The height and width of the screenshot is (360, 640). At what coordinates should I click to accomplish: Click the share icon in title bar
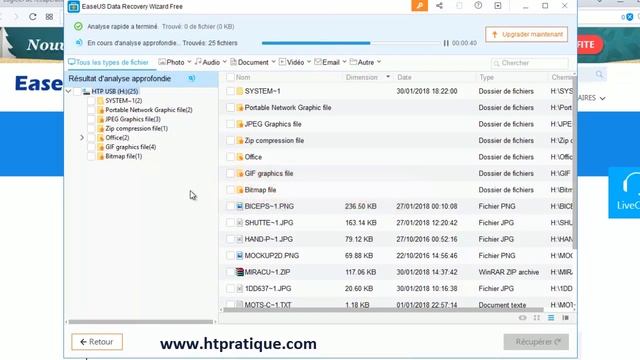tap(439, 6)
